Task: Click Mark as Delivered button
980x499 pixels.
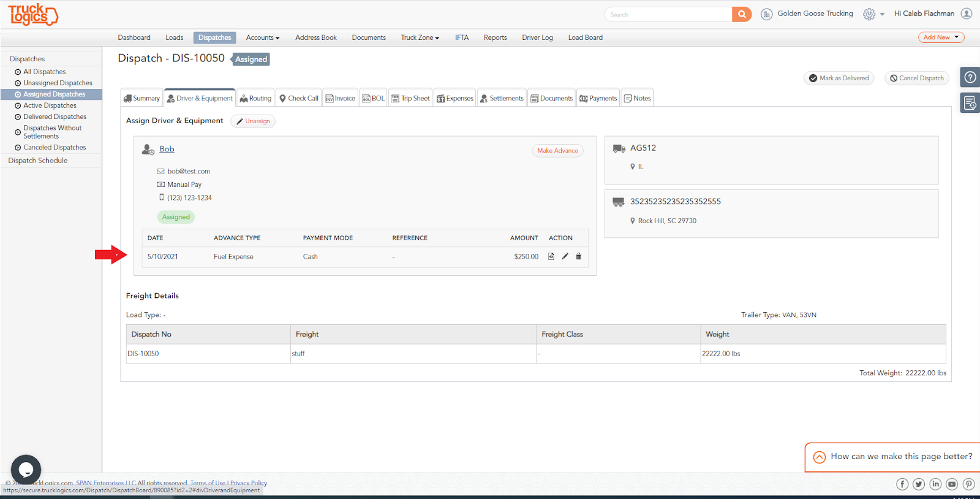Action: pos(839,78)
